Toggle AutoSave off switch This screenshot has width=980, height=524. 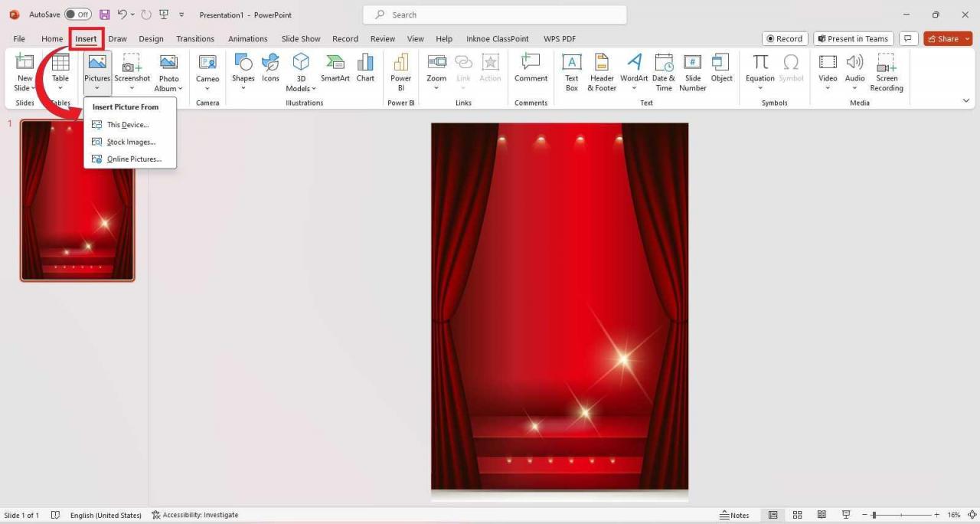[x=74, y=14]
